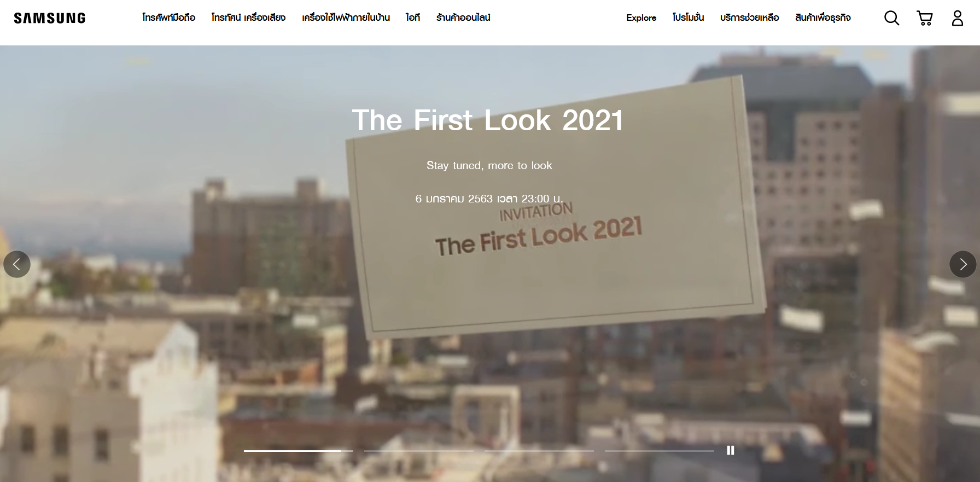
Task: Select the first carousel slide indicator
Action: 299,451
